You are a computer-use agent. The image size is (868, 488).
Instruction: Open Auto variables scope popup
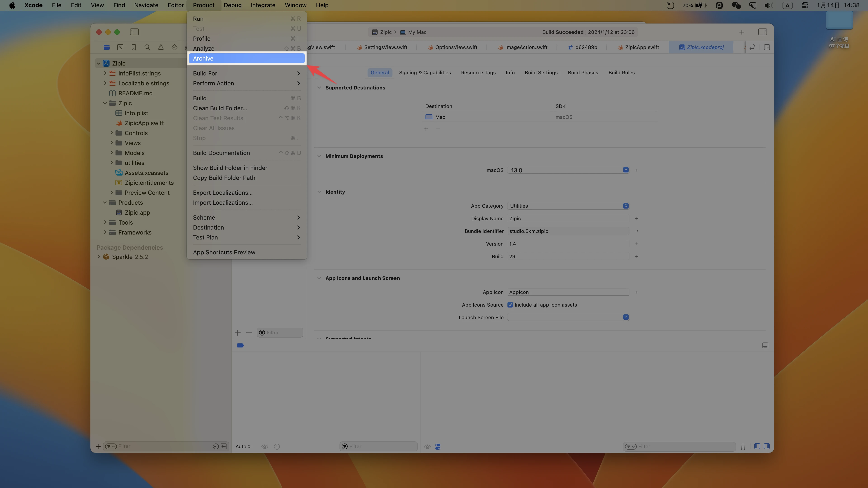(243, 447)
